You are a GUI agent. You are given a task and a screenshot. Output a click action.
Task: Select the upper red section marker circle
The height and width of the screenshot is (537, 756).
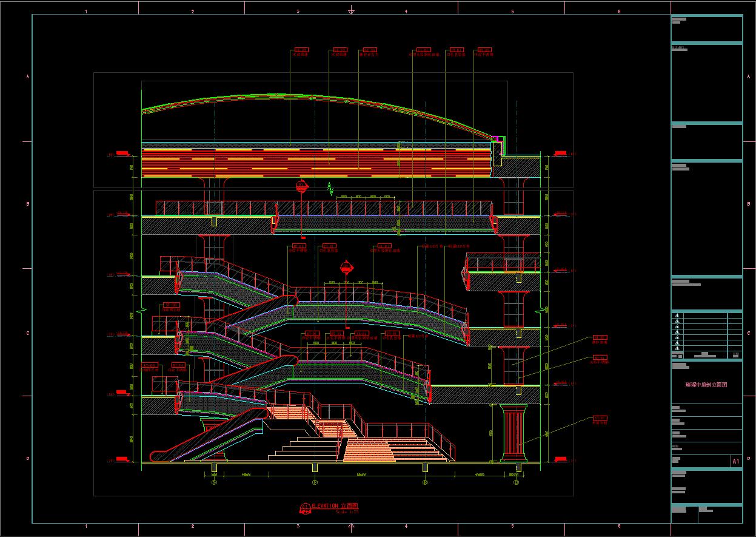(x=301, y=186)
